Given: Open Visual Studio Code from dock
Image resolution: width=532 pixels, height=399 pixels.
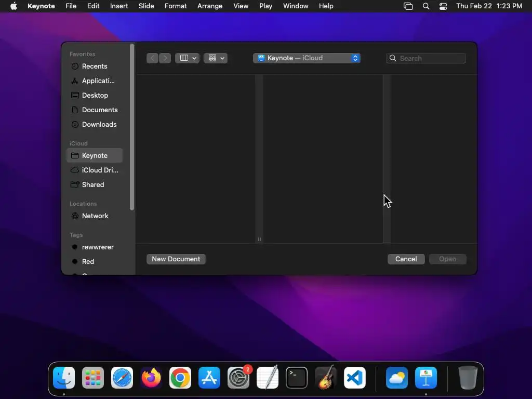Looking at the screenshot, I should coord(355,378).
